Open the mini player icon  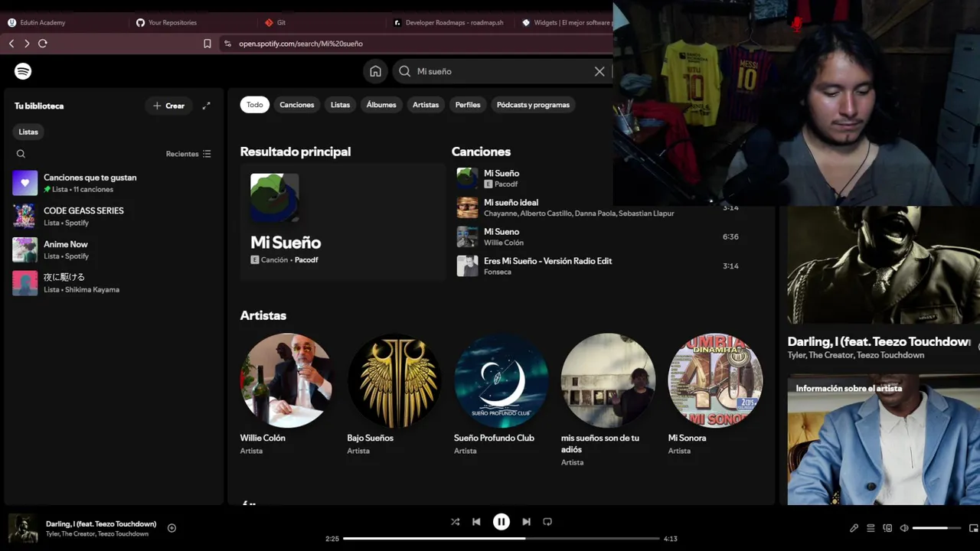coord(973,528)
